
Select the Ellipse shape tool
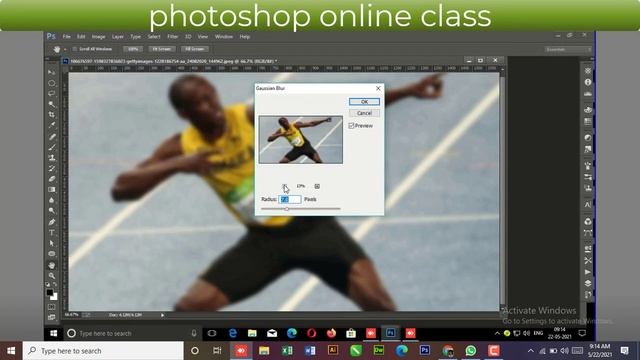(51, 254)
